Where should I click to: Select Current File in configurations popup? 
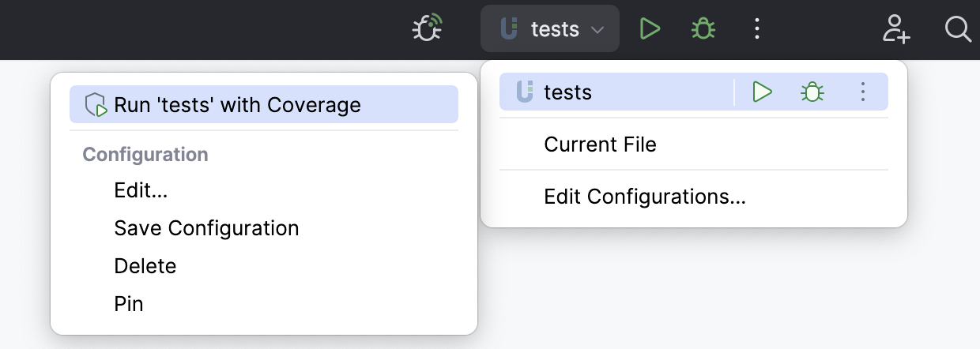click(x=600, y=144)
